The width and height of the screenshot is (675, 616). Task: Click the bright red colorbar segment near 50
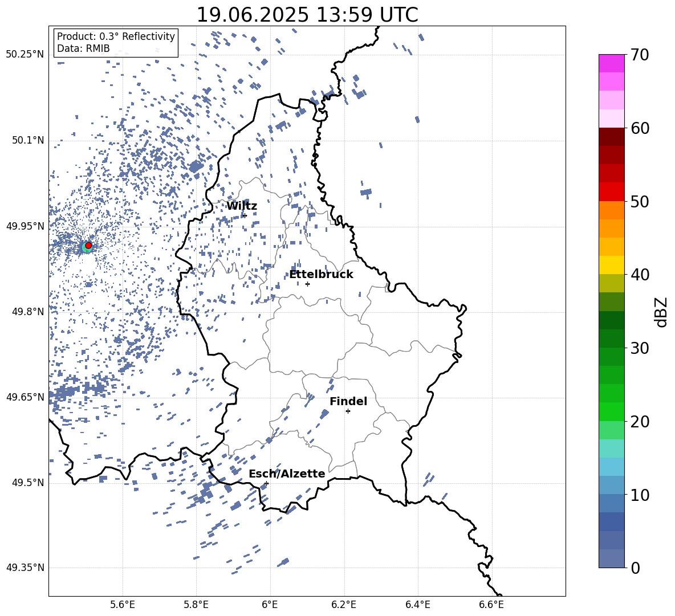tap(611, 192)
